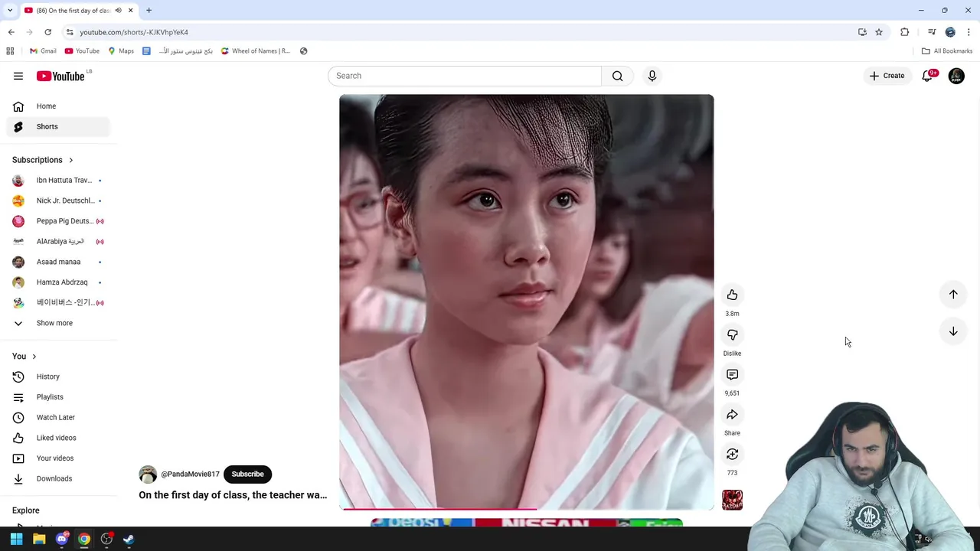Go back in browser
The height and width of the screenshot is (551, 980).
pos(11,32)
